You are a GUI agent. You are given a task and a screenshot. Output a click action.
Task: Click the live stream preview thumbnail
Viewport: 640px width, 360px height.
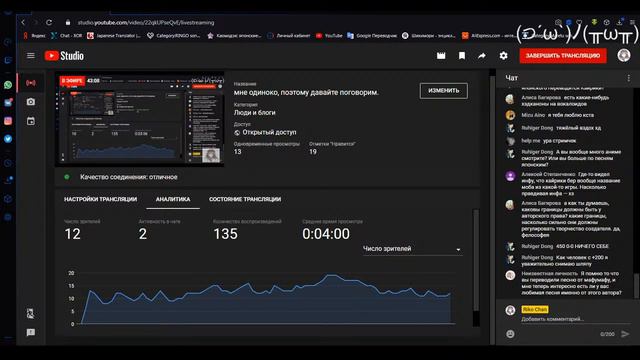140,119
